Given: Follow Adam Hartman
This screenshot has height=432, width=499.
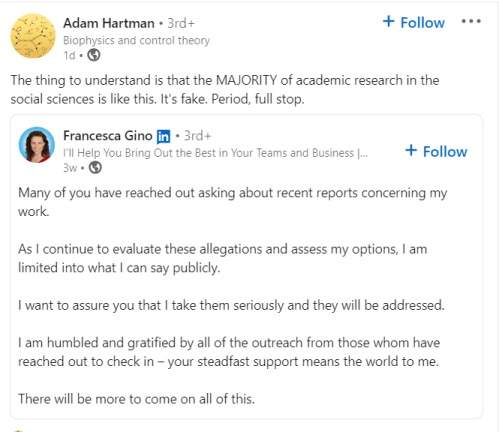Looking at the screenshot, I should pos(414,22).
